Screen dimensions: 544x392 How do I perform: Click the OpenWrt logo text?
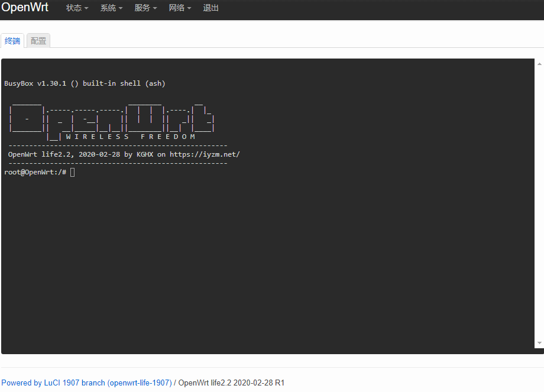[24, 8]
